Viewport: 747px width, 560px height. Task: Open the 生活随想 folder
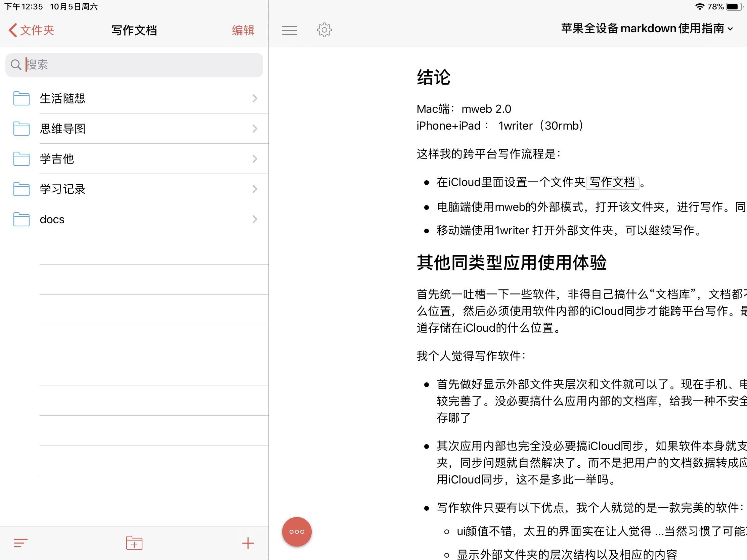[x=134, y=98]
